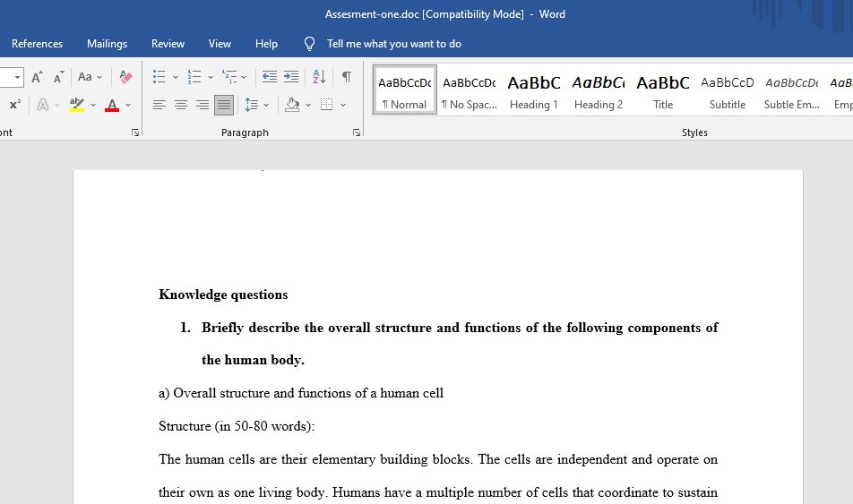Viewport: 853px width, 504px height.
Task: Insert a numbered list
Action: coord(194,77)
